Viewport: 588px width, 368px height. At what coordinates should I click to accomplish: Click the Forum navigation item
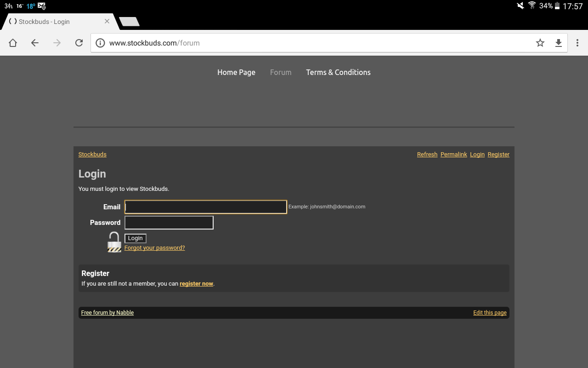281,72
